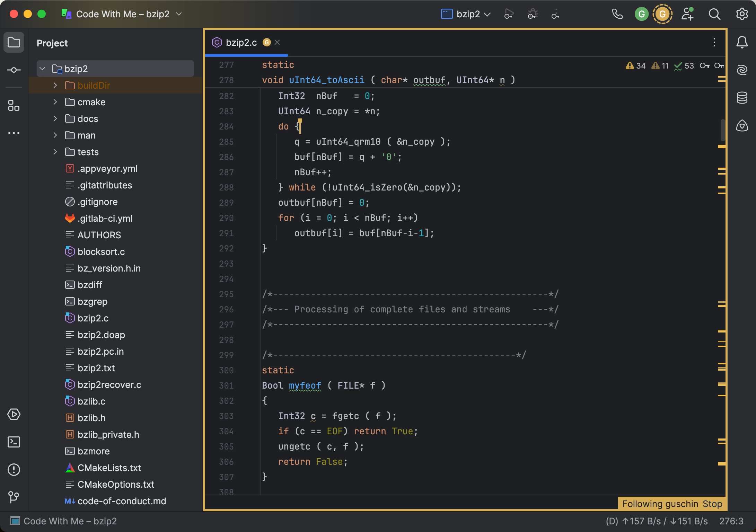The height and width of the screenshot is (532, 756).
Task: Open the Git tool window icon
Action: [x=14, y=497]
